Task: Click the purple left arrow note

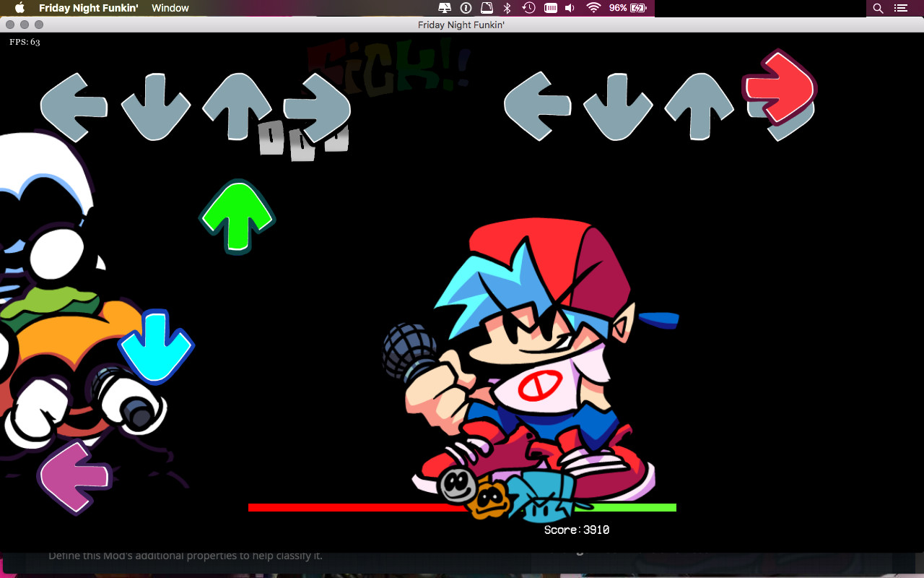Action: point(74,478)
